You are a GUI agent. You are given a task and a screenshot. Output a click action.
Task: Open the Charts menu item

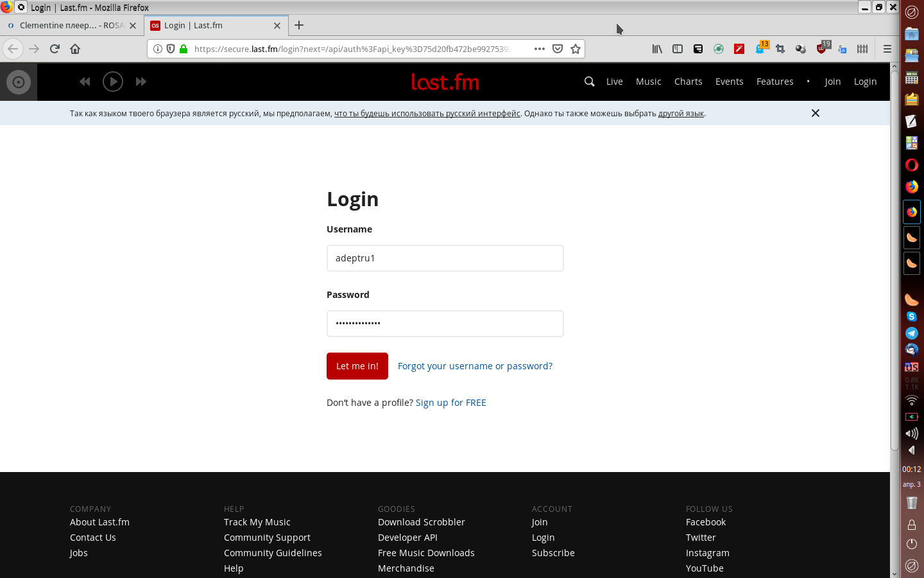[x=689, y=82]
